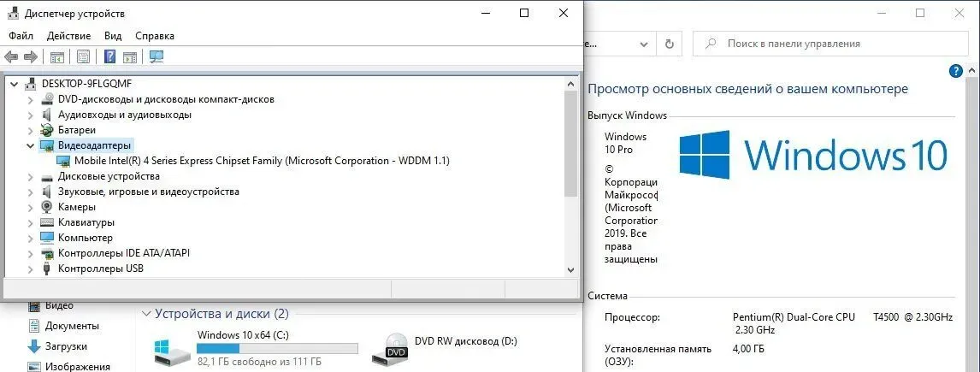The width and height of the screenshot is (980, 372).
Task: Open the Действие menu
Action: click(68, 36)
